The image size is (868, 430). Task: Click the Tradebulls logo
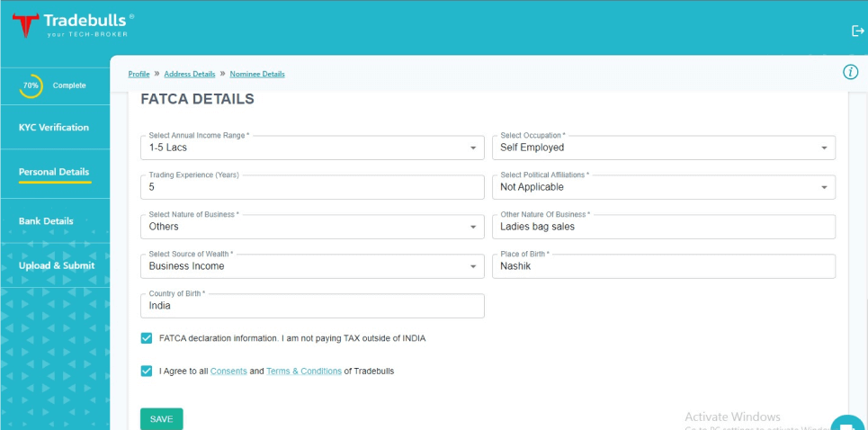73,24
